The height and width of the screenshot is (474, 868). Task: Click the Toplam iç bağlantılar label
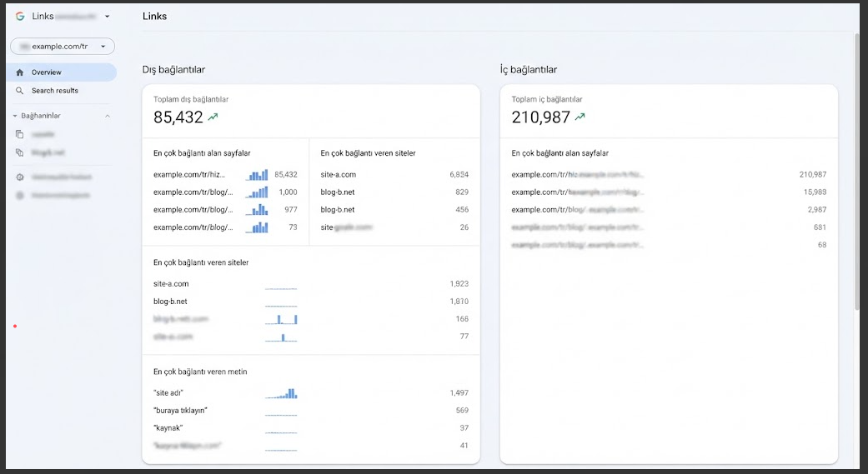[547, 100]
